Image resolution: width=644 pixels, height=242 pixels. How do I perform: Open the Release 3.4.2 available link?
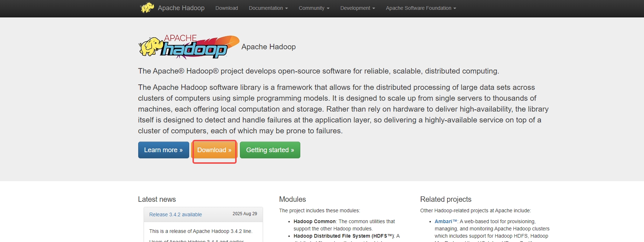tap(175, 214)
